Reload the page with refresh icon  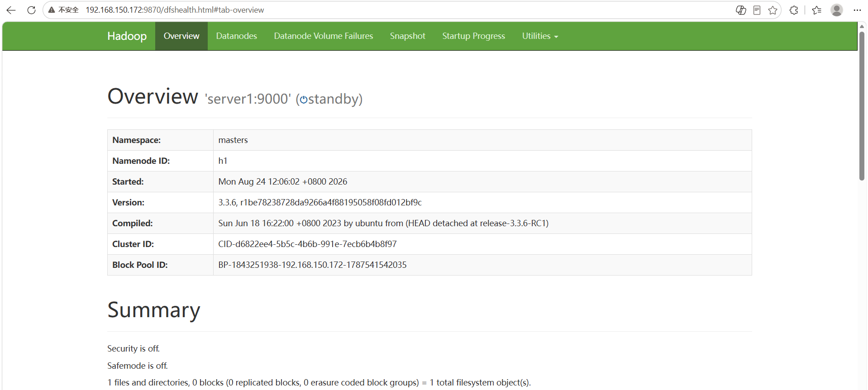click(x=31, y=10)
